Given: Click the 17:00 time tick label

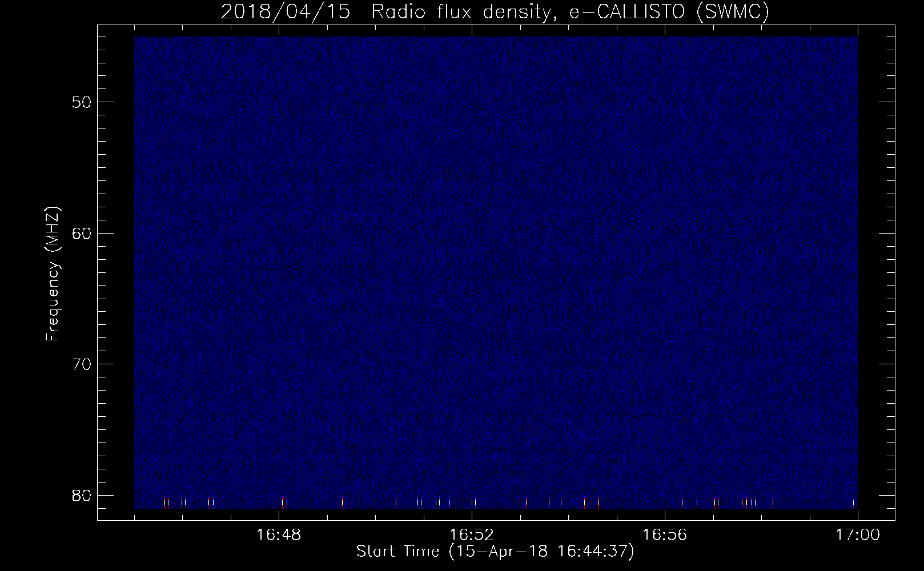Looking at the screenshot, I should (858, 535).
